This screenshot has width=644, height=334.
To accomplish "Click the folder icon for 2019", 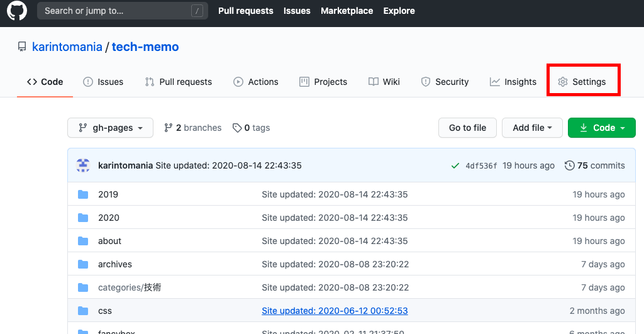I will pyautogui.click(x=83, y=194).
